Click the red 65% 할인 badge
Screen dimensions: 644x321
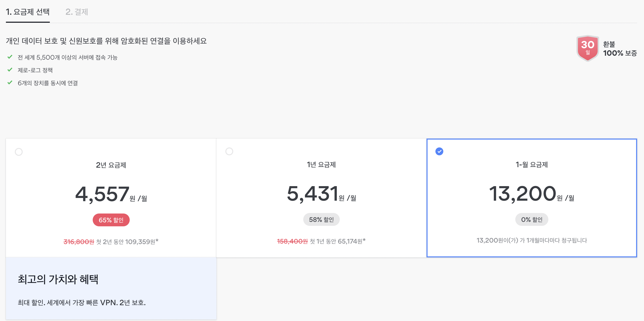click(x=111, y=220)
